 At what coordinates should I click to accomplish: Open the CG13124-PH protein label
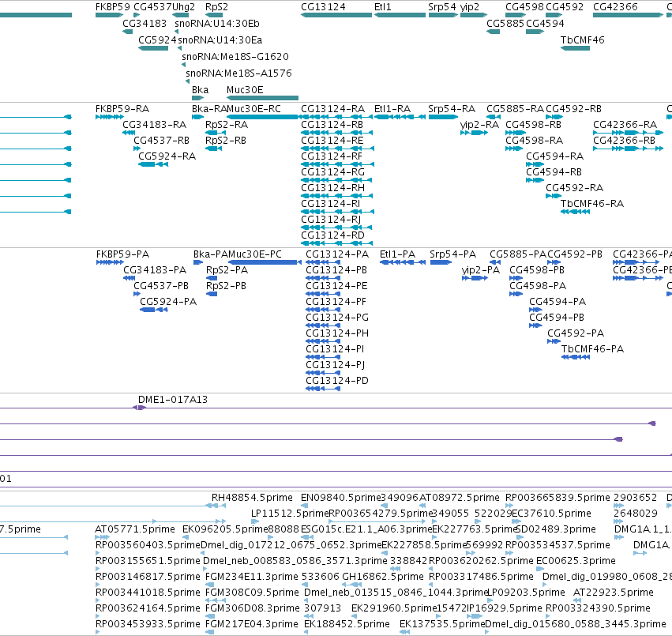pyautogui.click(x=337, y=333)
